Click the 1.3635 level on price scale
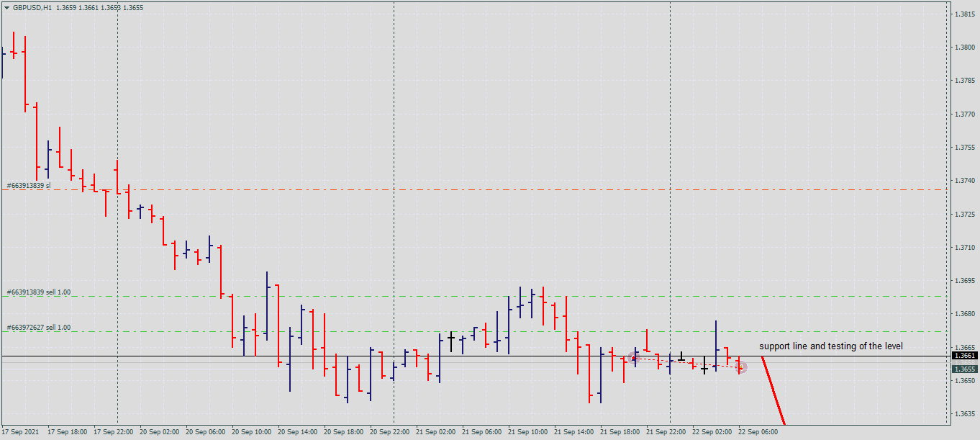980x440 pixels. pos(964,414)
